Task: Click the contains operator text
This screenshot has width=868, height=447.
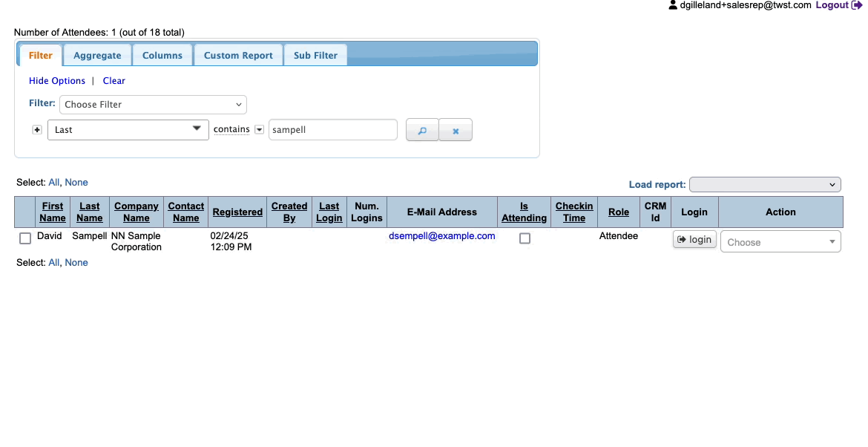Action: (x=231, y=130)
